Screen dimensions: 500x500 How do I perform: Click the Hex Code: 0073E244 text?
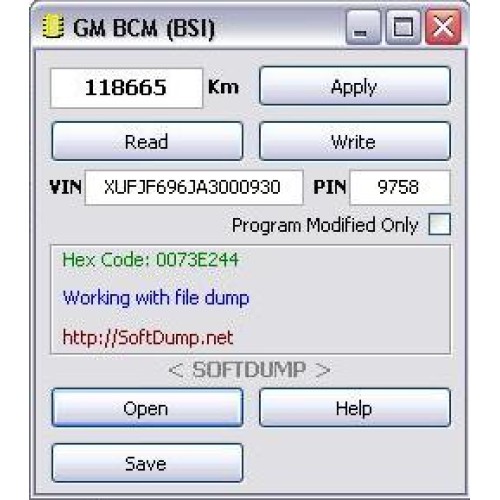click(151, 260)
